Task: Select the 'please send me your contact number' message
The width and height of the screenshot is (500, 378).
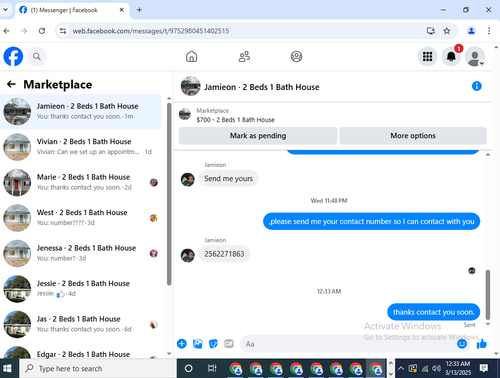Action: pos(371,221)
